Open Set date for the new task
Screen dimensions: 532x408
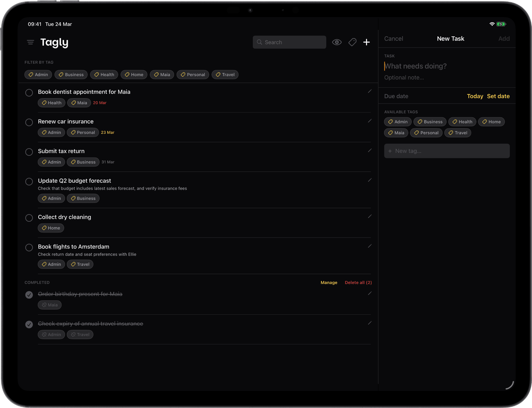point(498,96)
